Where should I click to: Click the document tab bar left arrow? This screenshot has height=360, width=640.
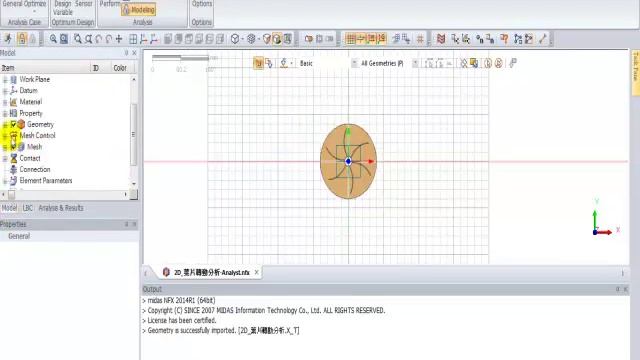(x=146, y=273)
